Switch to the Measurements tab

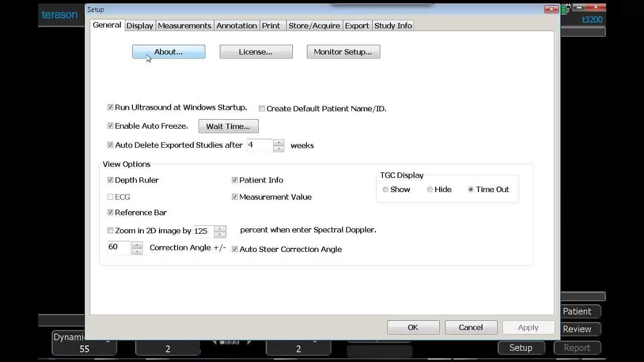pos(185,26)
